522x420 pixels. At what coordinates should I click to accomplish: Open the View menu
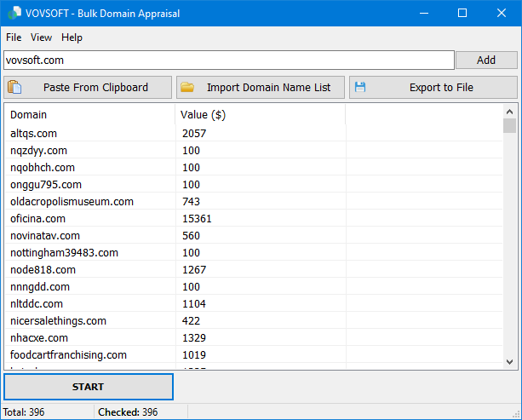pos(41,37)
